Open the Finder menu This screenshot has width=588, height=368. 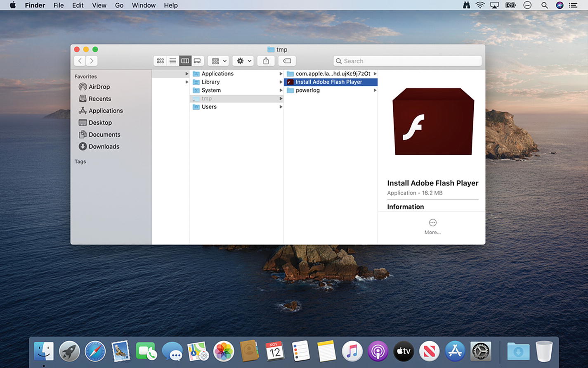click(35, 5)
